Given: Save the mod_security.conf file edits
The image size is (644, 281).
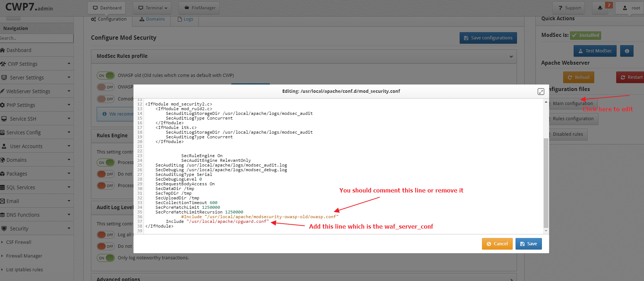Looking at the screenshot, I should tap(529, 244).
